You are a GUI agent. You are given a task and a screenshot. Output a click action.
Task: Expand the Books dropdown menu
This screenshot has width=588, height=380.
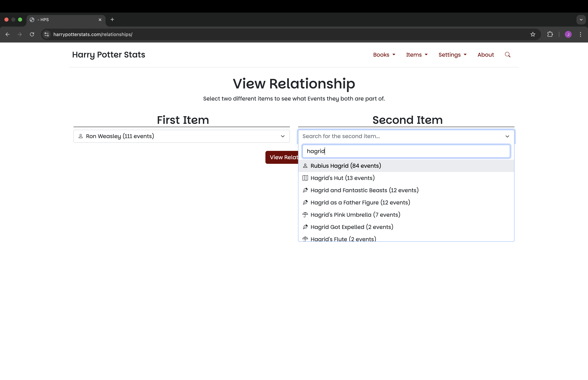[x=384, y=55]
